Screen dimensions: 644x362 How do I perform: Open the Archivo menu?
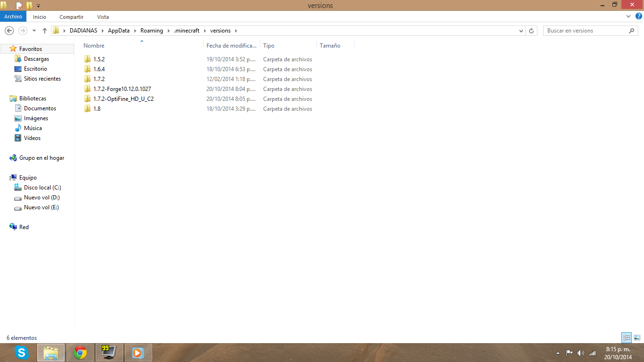(13, 16)
